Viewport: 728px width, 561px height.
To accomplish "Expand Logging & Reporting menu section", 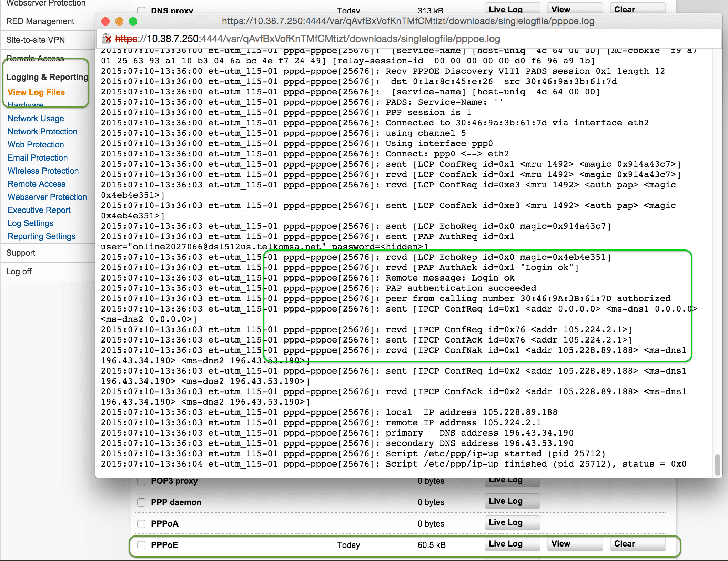I will (47, 77).
